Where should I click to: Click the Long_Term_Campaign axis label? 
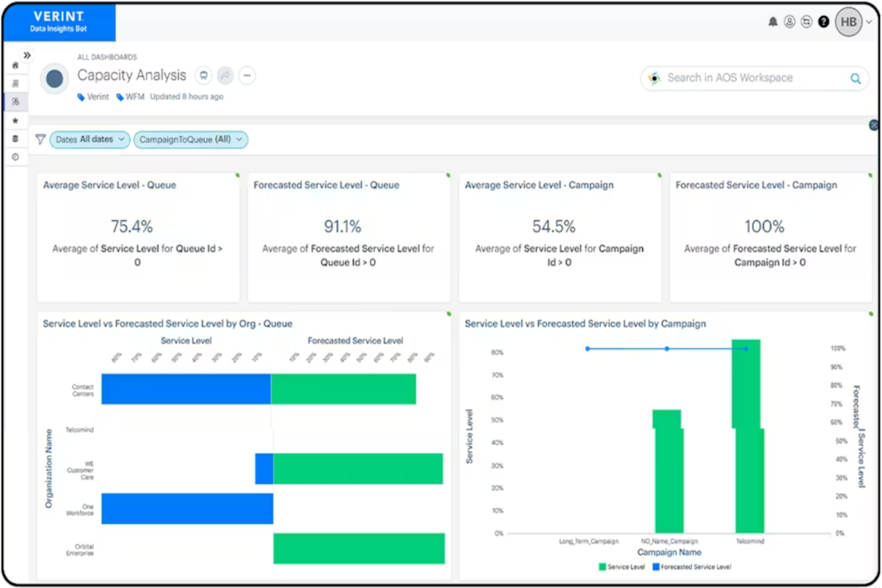click(x=589, y=541)
